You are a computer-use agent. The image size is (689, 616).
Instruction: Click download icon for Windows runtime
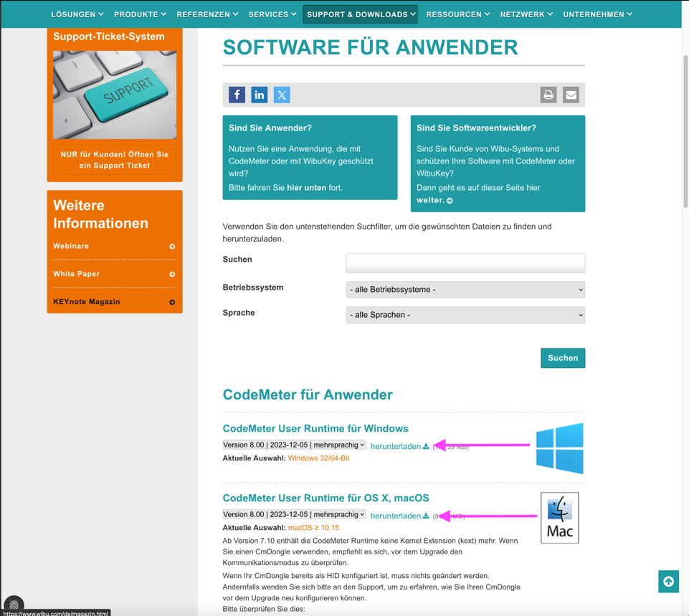pos(426,446)
